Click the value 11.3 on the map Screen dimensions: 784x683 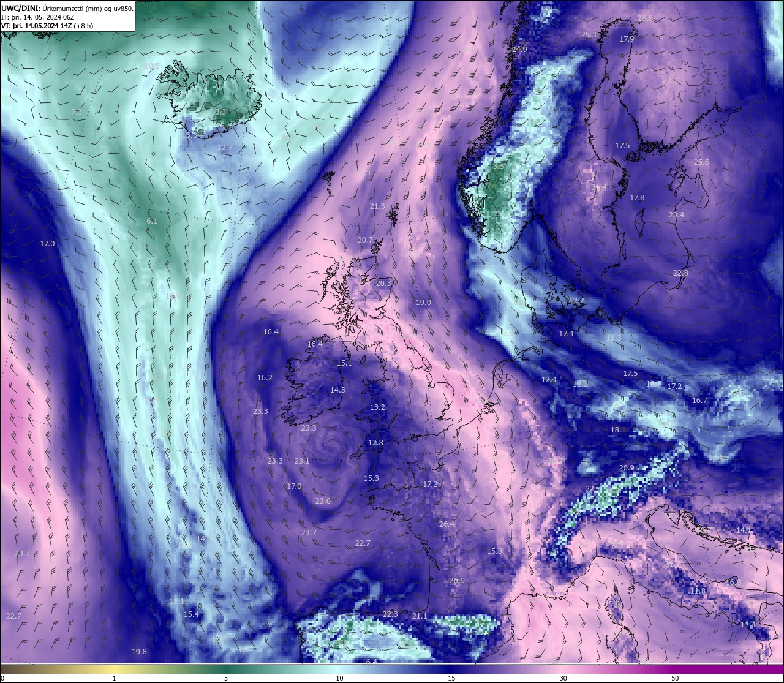coord(614,338)
